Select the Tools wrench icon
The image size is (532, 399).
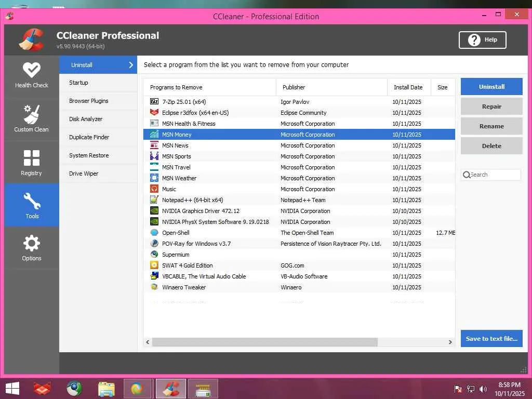[32, 201]
